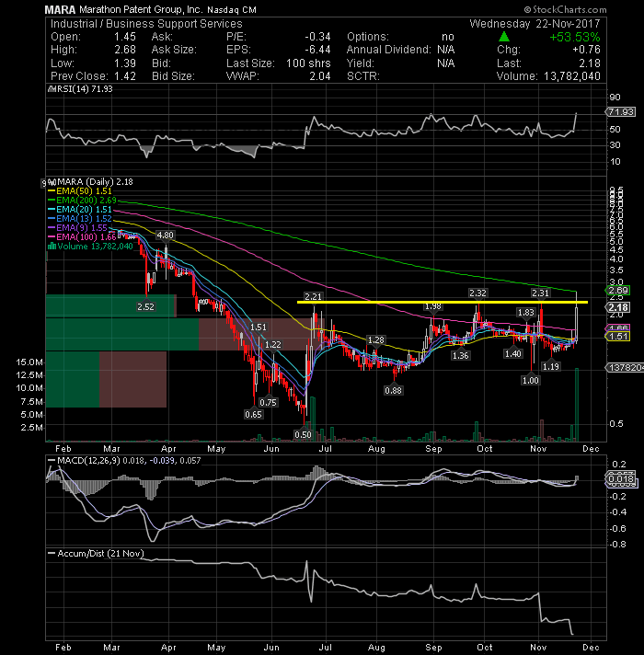The height and width of the screenshot is (655, 644).
Task: Click the tall green volume bar for 22-Nov
Action: (x=576, y=405)
